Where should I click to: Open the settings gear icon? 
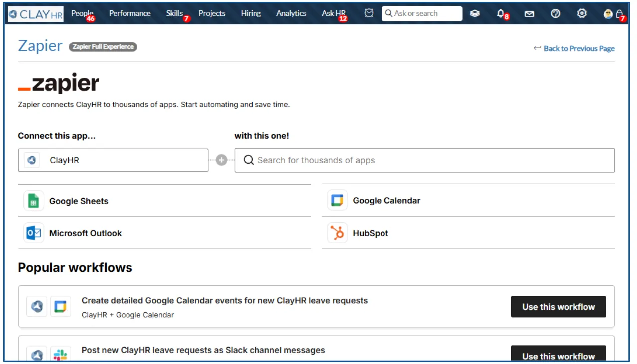[x=581, y=14]
